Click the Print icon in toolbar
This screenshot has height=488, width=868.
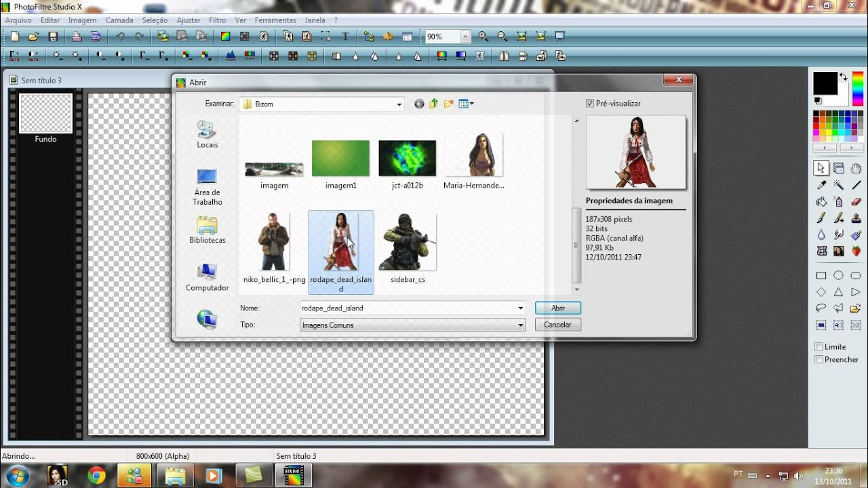(x=77, y=37)
